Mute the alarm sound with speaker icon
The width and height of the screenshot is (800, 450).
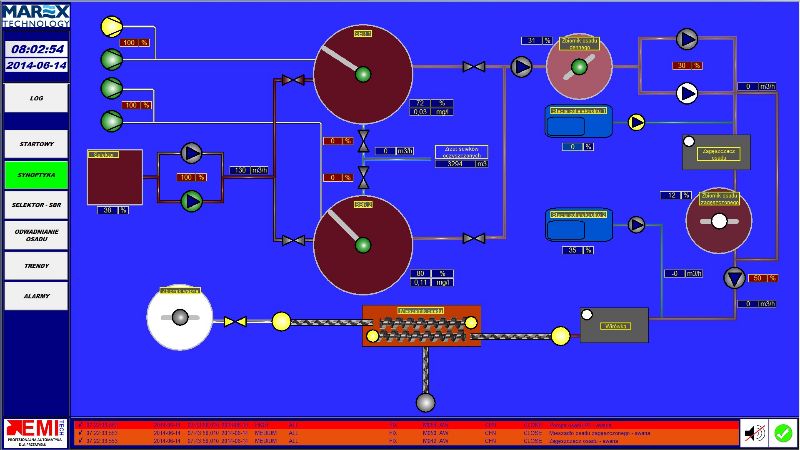click(755, 433)
